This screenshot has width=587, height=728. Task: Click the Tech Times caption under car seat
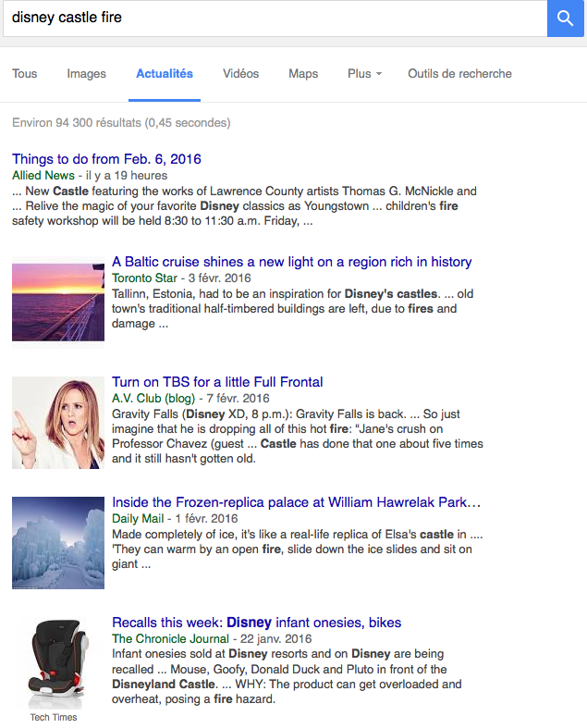click(x=54, y=717)
